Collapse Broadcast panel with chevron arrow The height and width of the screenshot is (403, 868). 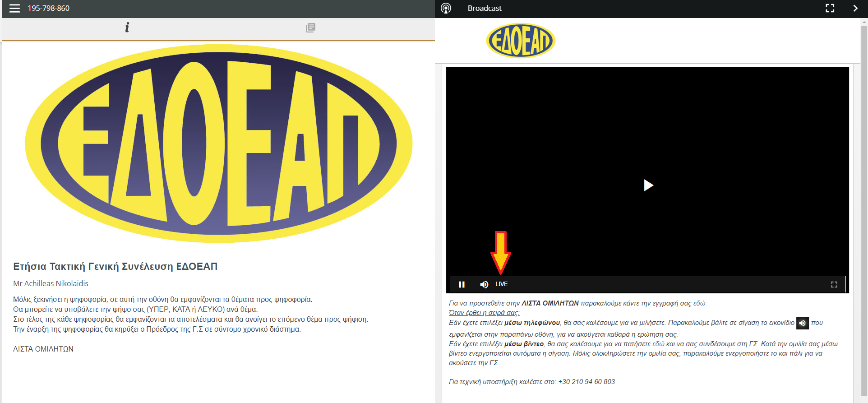pos(855,8)
